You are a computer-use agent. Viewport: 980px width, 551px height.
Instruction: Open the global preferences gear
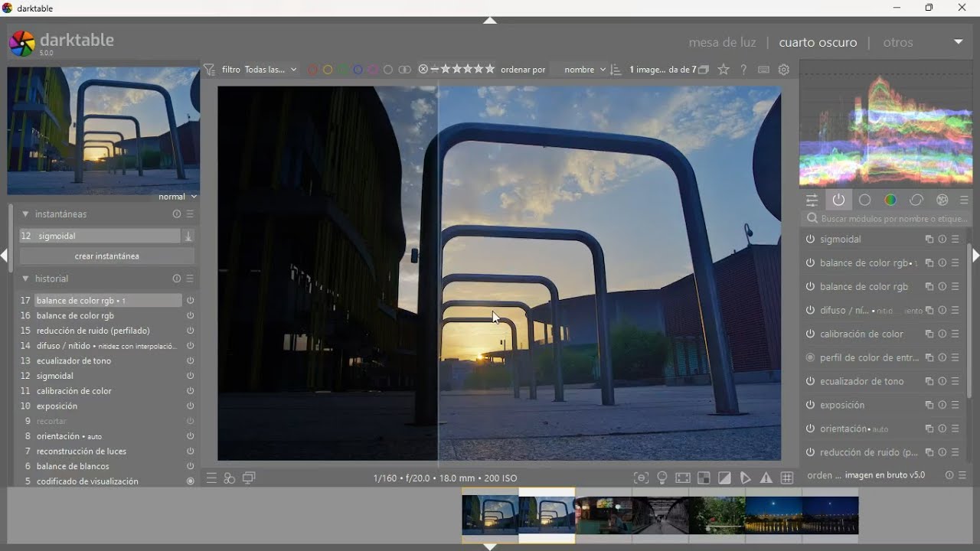point(784,70)
